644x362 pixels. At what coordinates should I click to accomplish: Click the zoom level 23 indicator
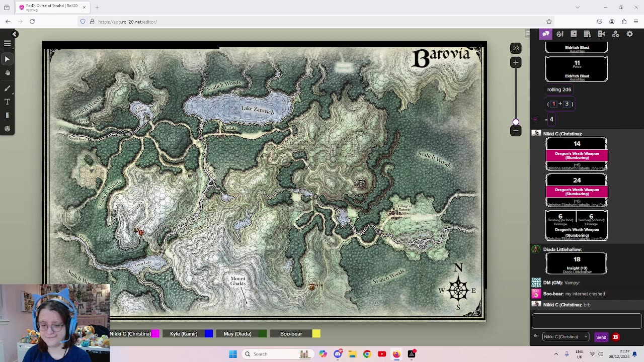tap(516, 48)
